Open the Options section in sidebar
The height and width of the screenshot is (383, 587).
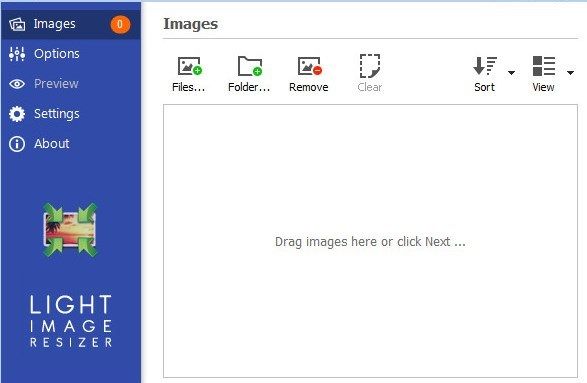[71, 54]
